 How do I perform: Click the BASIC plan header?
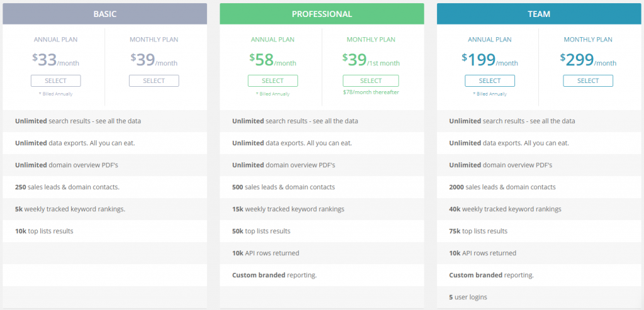click(105, 14)
